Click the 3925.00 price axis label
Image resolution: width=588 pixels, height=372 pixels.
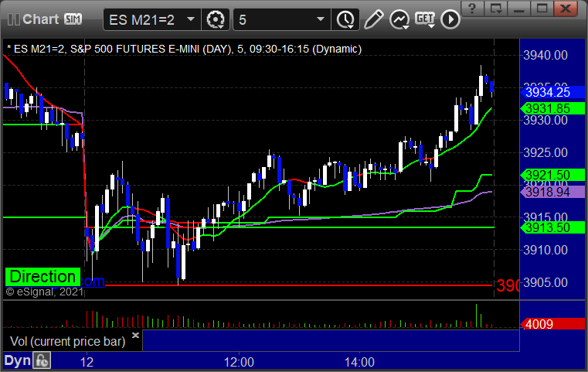click(x=546, y=152)
